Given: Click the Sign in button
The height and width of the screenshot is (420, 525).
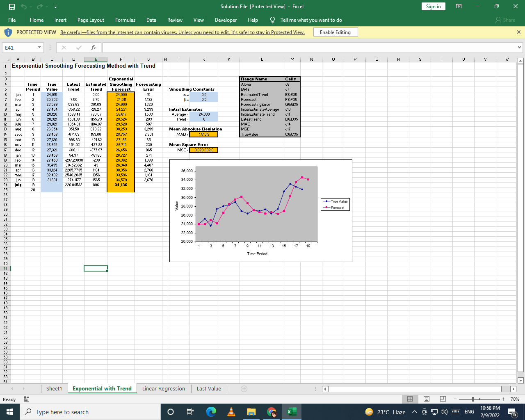Looking at the screenshot, I should click(433, 6).
